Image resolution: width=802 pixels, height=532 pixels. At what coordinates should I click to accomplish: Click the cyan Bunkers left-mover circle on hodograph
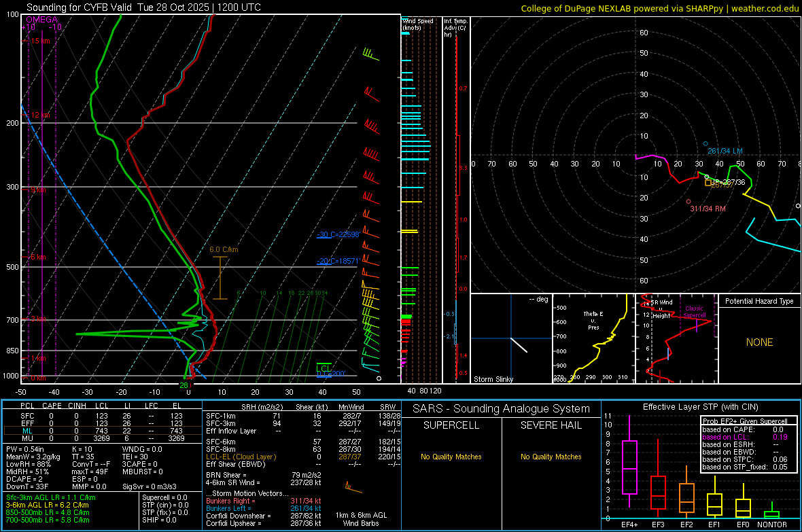pos(706,144)
